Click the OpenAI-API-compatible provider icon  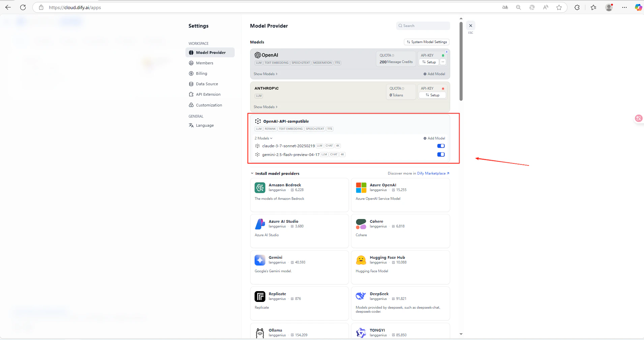click(x=258, y=121)
